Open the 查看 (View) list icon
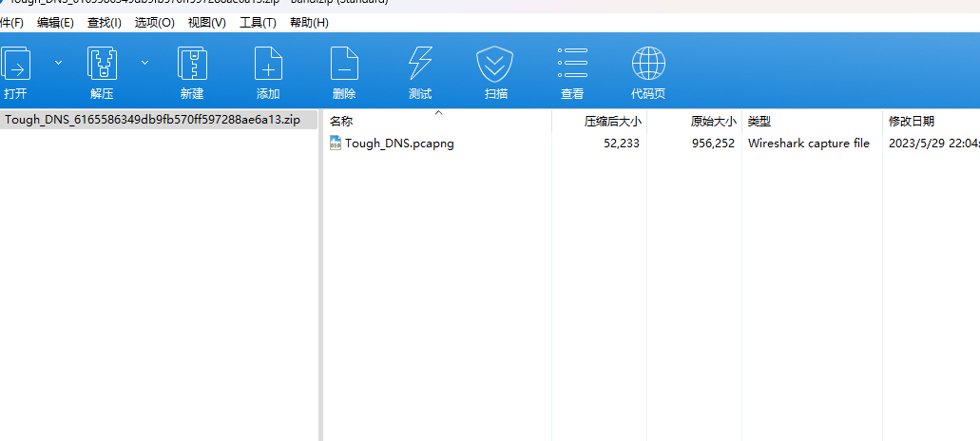This screenshot has height=441, width=980. coord(572,65)
